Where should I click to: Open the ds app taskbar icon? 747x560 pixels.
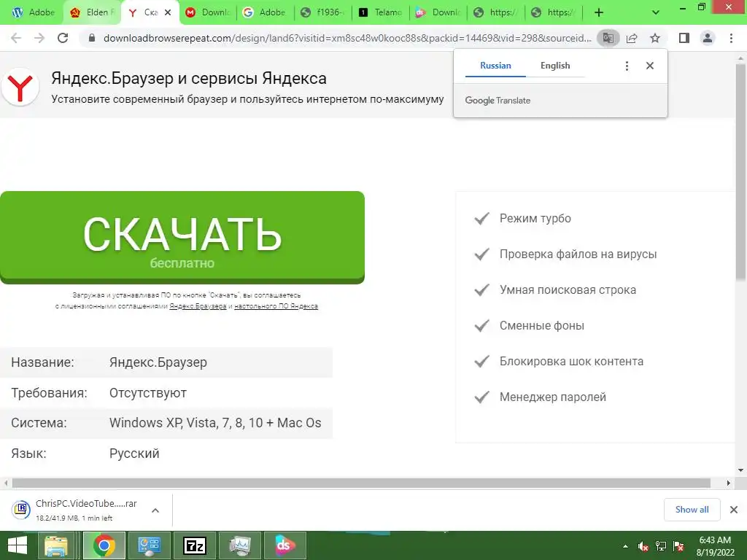coord(285,545)
